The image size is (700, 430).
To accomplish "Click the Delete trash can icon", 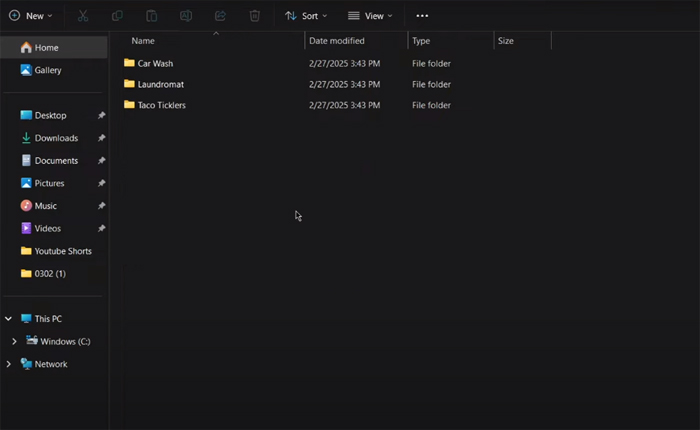I will [255, 16].
